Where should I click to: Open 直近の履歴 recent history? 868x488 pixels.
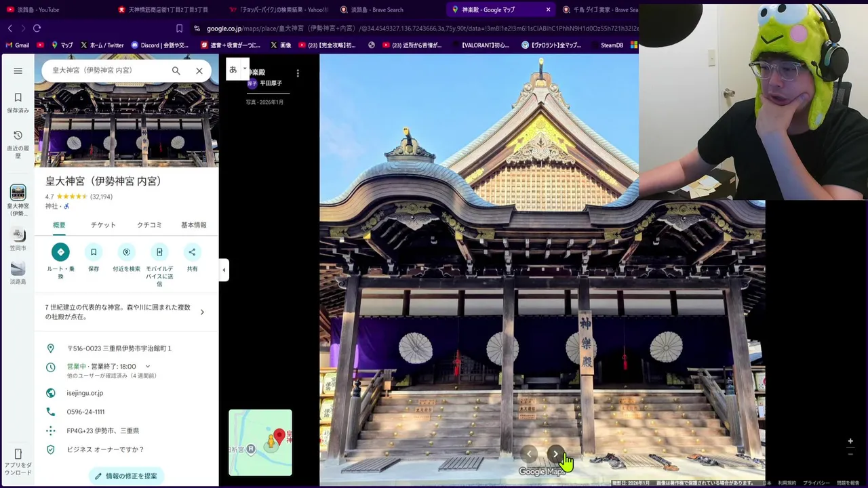tap(18, 144)
